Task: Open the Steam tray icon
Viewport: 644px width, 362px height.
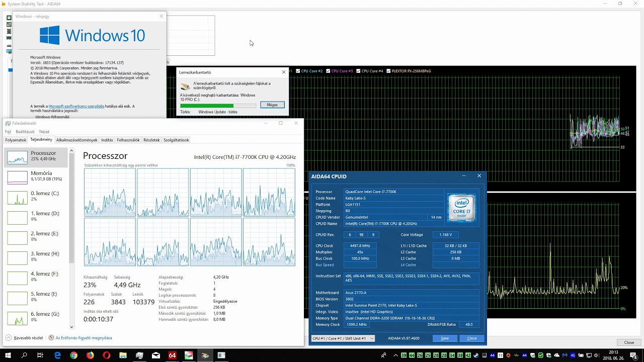Action: 476,355
